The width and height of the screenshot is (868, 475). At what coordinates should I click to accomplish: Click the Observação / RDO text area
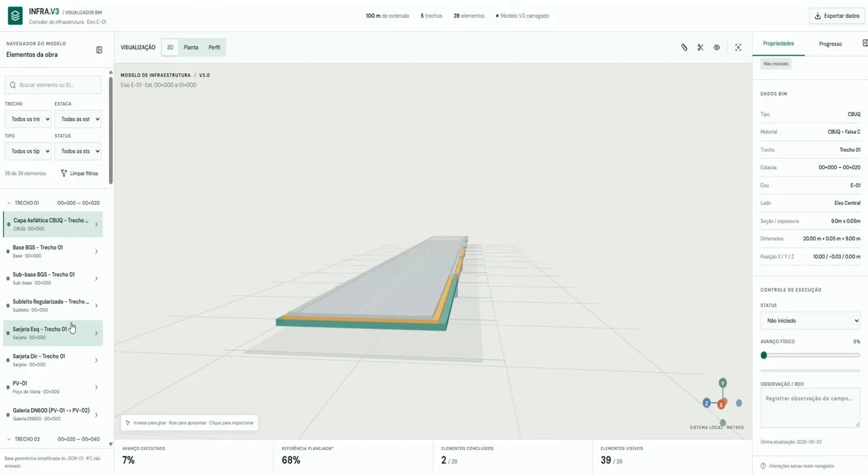coord(810,408)
